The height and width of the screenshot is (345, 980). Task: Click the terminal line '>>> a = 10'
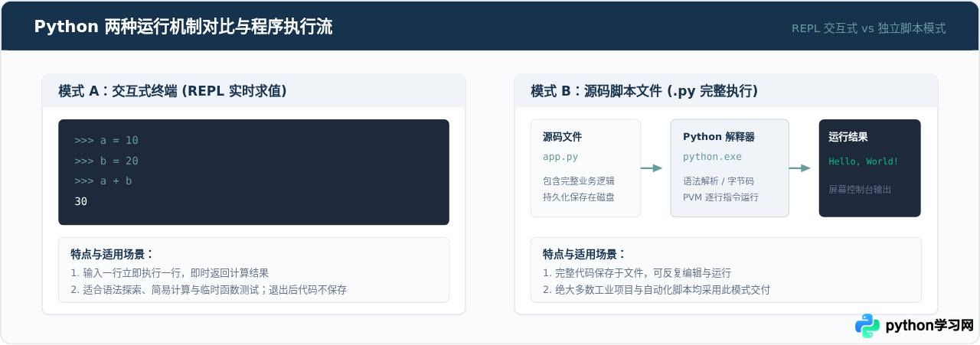click(x=106, y=141)
